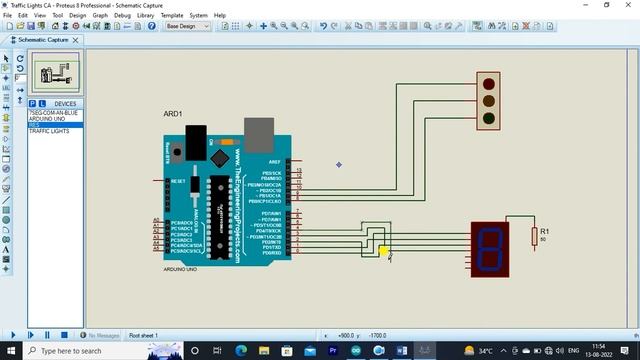This screenshot has width=640, height=360.
Task: Click the rotate clockwise icon
Action: coord(20,59)
